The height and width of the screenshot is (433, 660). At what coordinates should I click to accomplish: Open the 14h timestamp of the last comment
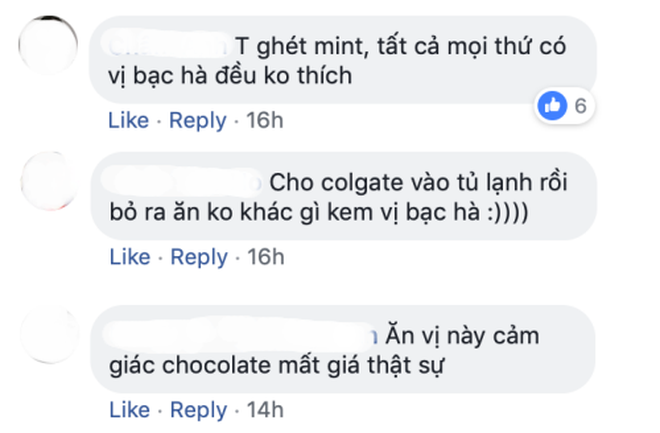[x=265, y=410]
